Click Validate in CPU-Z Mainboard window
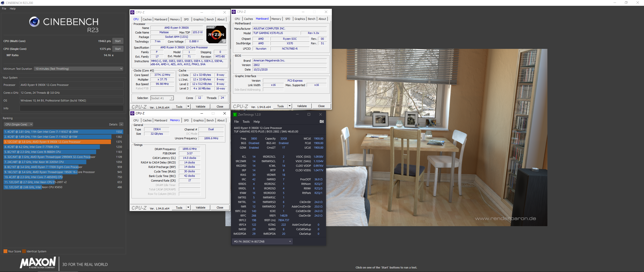Image resolution: width=644 pixels, height=272 pixels. [302, 106]
